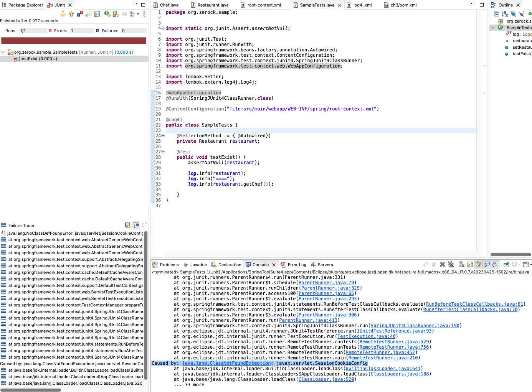Toggle hide static members in Outline
The width and height of the screenshot is (532, 392).
(x=522, y=14)
